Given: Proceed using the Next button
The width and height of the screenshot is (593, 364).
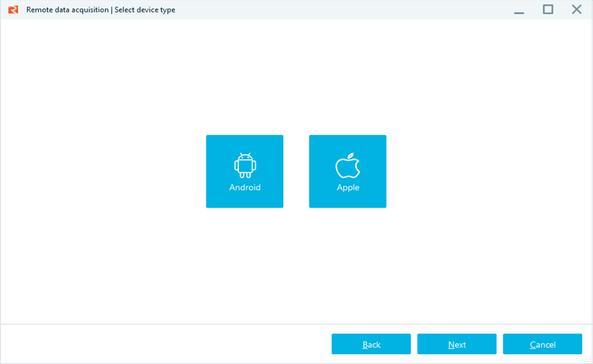Looking at the screenshot, I should 457,344.
